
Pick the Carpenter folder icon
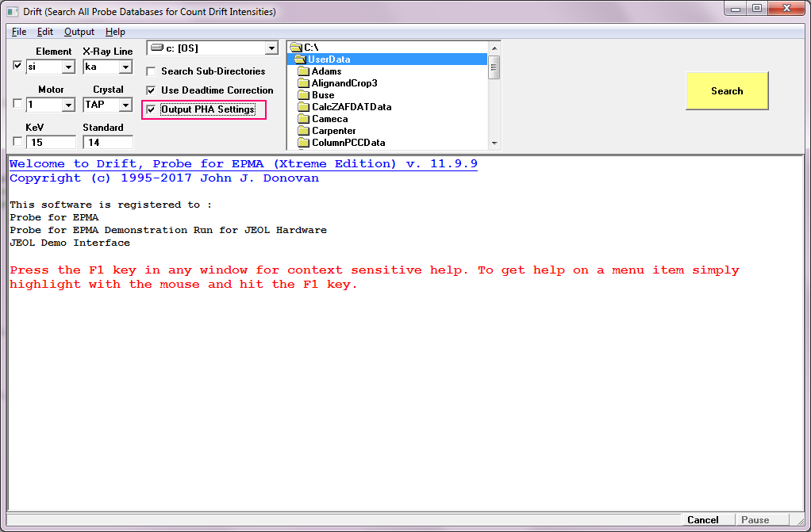pos(303,131)
